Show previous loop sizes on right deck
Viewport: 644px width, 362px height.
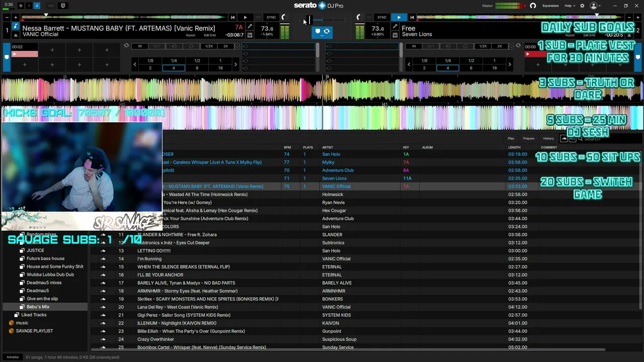point(409,64)
